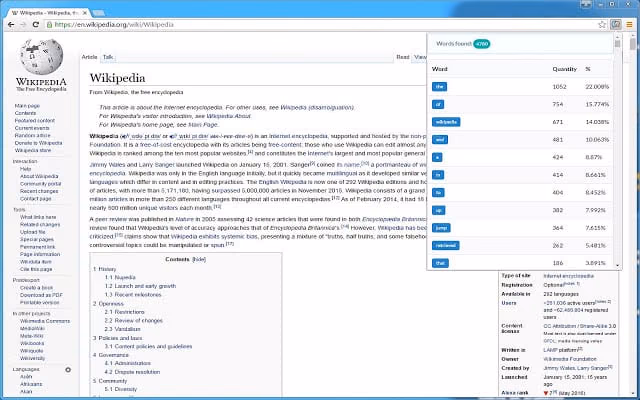Open Cite this page link
Viewport: 640px width, 400px height.
(x=36, y=269)
